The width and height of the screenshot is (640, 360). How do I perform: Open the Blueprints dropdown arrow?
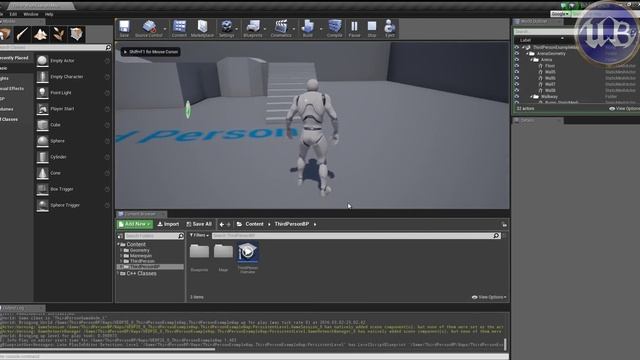pos(265,29)
